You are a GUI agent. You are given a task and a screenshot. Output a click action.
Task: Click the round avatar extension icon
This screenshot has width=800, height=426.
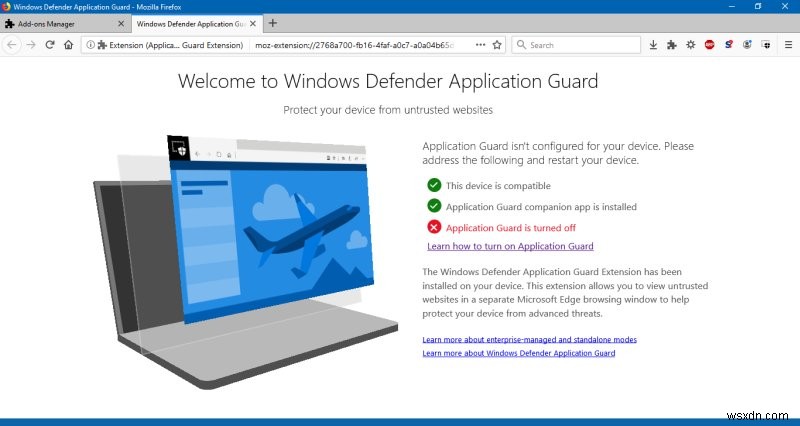[x=747, y=45]
